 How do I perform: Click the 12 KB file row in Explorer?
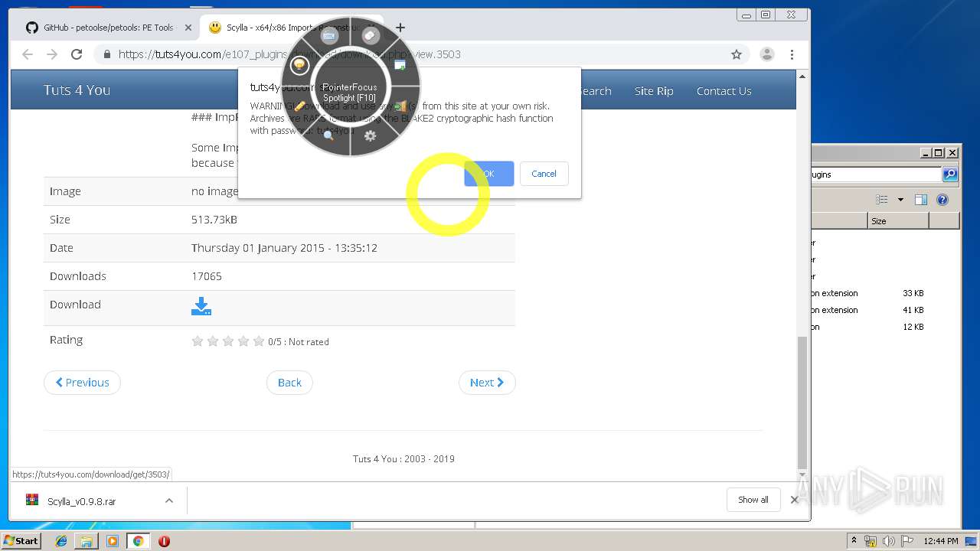point(885,327)
